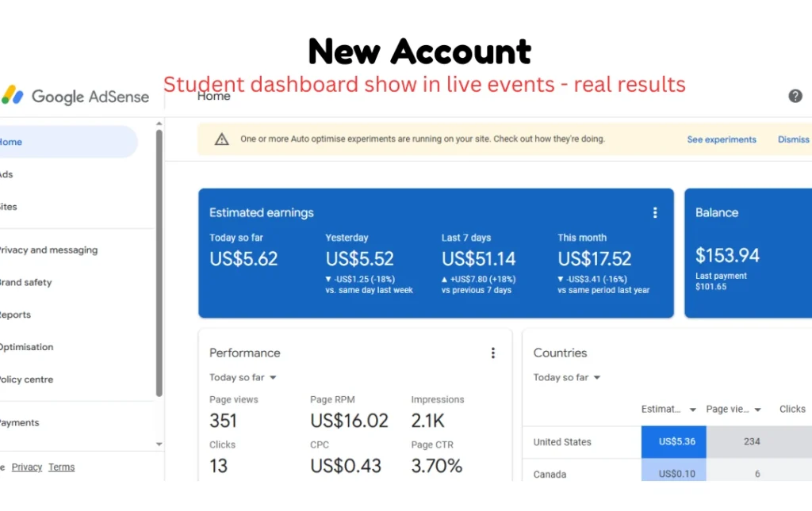Viewport: 812px width, 511px height.
Task: Open Performance 'Today so far' dropdown
Action: pyautogui.click(x=243, y=378)
